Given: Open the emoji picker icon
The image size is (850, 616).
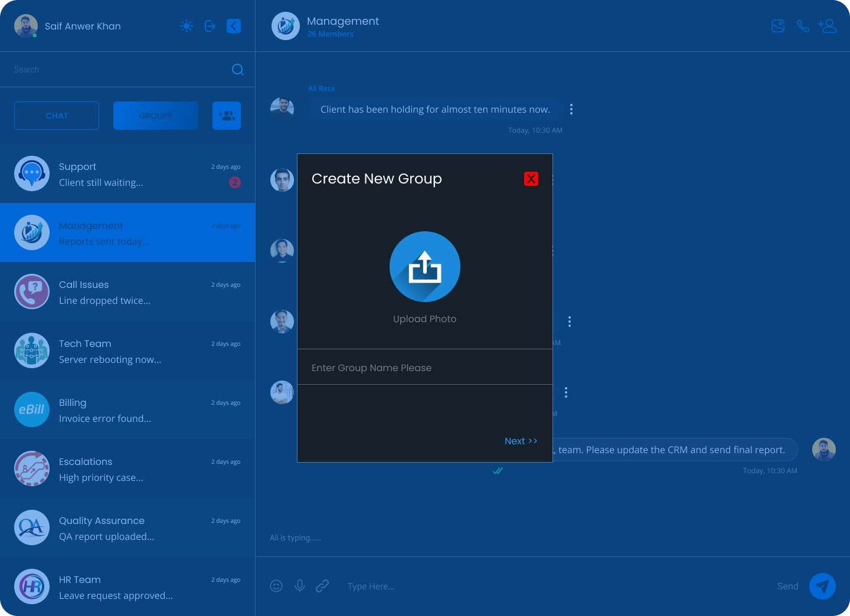Looking at the screenshot, I should click(276, 586).
